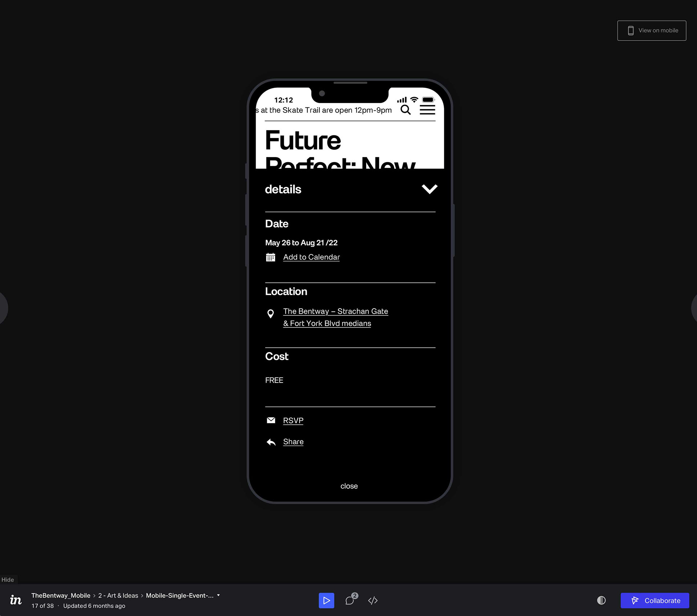Go to 2 - Art & Ideas breadcrumb
The height and width of the screenshot is (616, 697).
pyautogui.click(x=118, y=595)
